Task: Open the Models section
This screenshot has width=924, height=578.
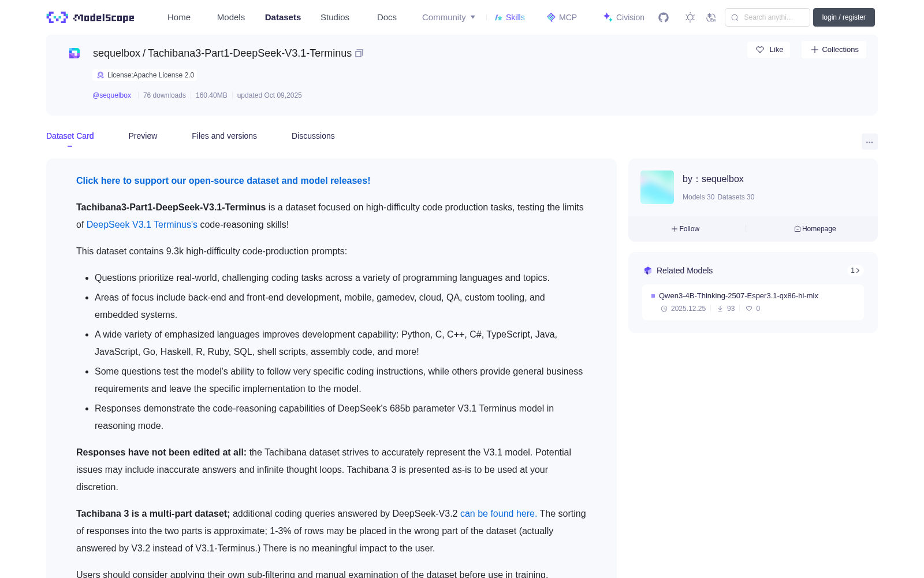Action: tap(231, 17)
